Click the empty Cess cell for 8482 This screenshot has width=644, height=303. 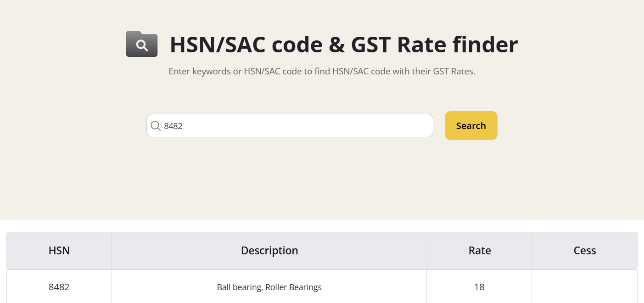[x=584, y=287]
